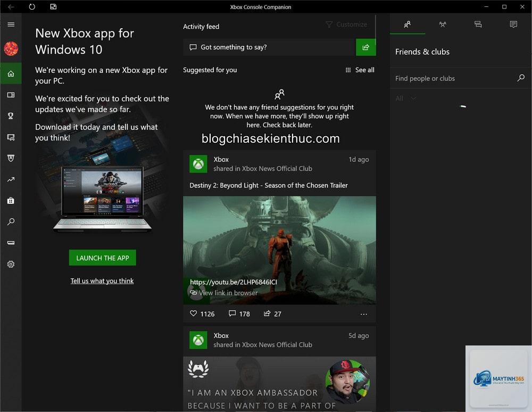Open the profile avatar in sidebar
This screenshot has height=412, width=532.
(x=11, y=48)
